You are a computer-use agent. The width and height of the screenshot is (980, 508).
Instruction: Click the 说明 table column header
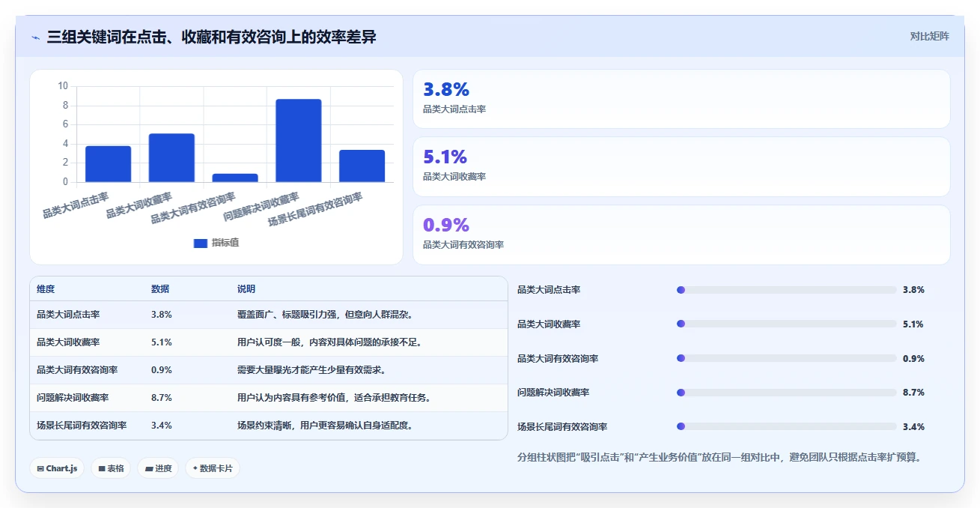coord(246,289)
